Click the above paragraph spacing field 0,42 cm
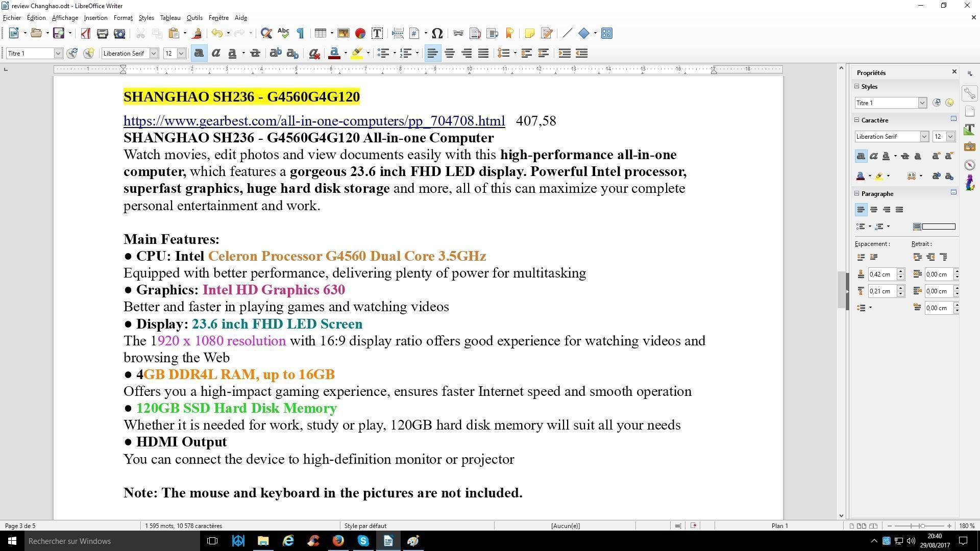The height and width of the screenshot is (551, 980). click(x=881, y=274)
